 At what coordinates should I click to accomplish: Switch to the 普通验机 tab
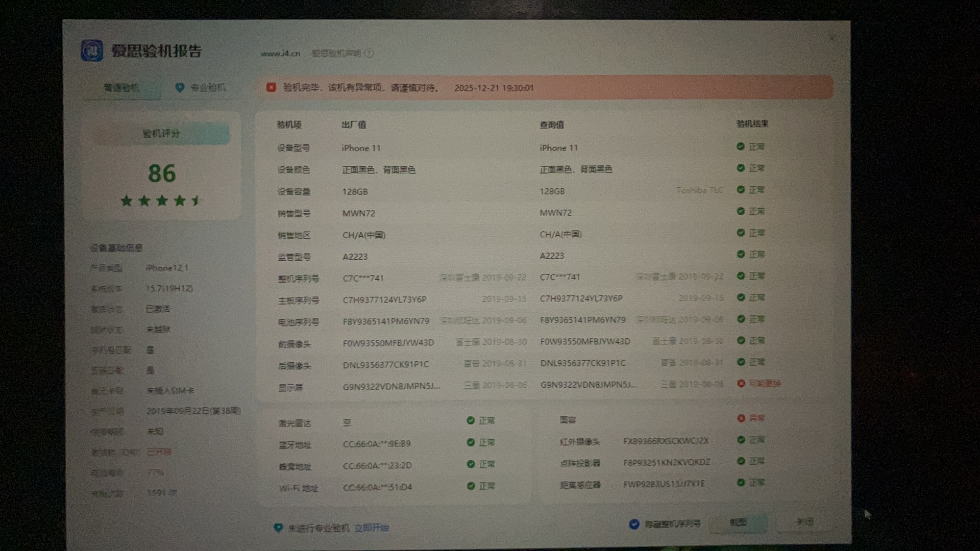point(121,88)
